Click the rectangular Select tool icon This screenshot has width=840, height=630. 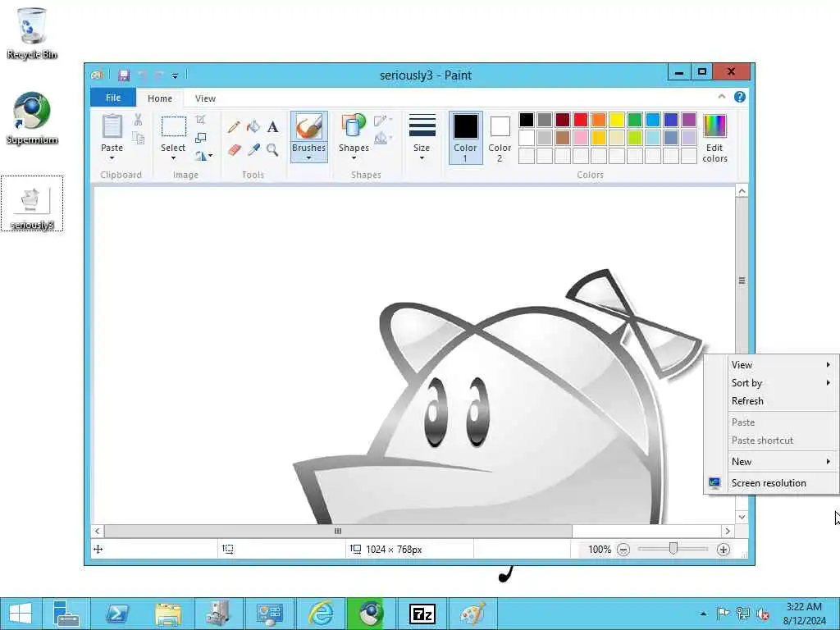[x=174, y=127]
